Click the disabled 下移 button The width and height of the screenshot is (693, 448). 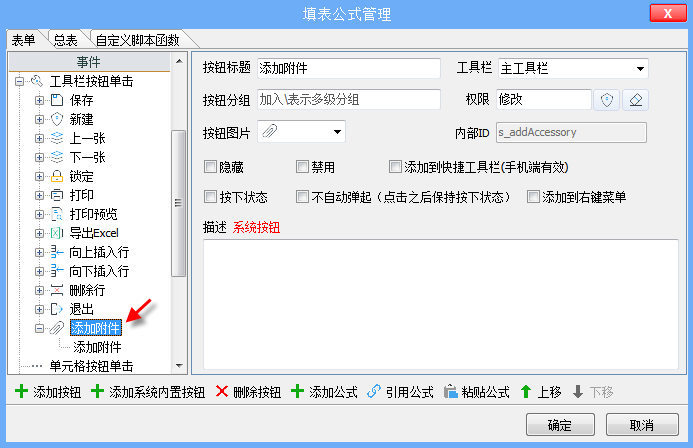(593, 392)
